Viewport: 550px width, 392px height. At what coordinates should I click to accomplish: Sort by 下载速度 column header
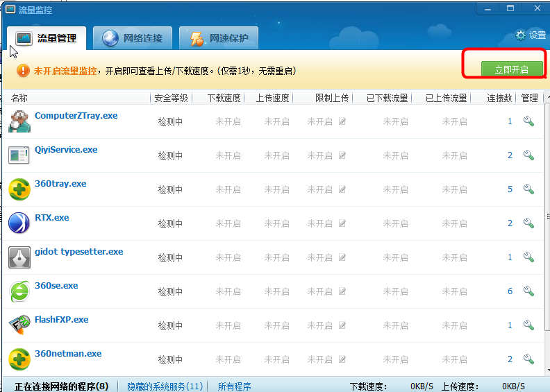click(219, 98)
